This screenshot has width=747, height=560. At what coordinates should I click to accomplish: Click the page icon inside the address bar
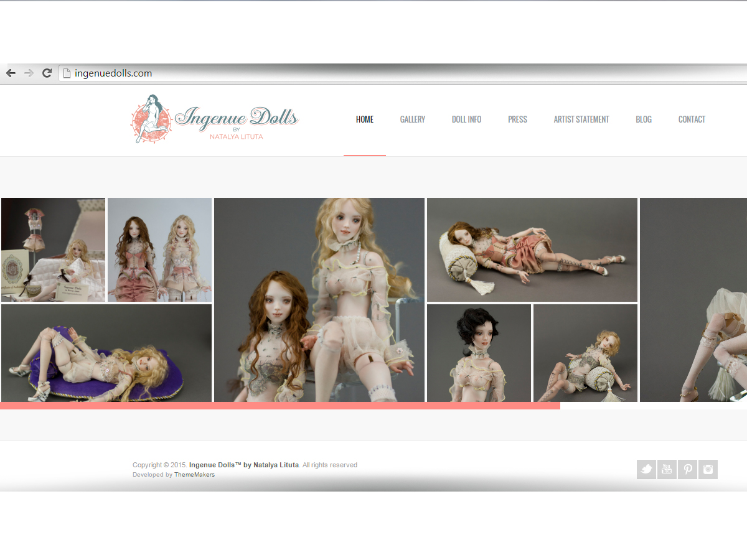point(66,73)
